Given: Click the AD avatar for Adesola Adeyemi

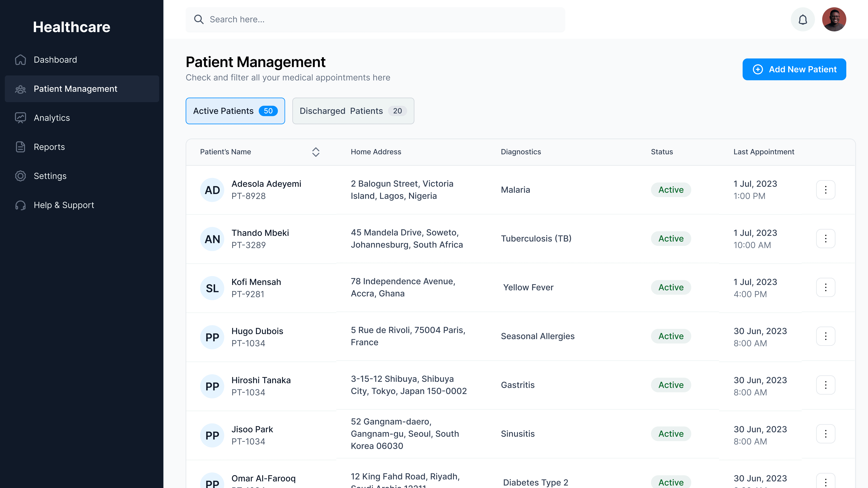Looking at the screenshot, I should point(212,190).
